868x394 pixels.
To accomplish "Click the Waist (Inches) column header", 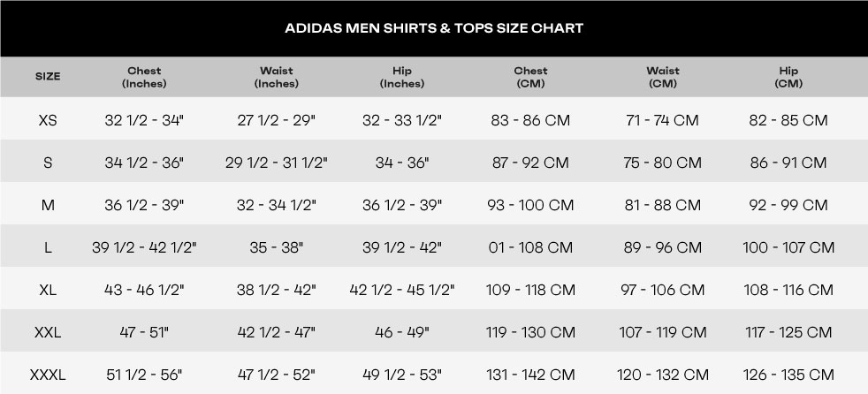I will [x=277, y=78].
